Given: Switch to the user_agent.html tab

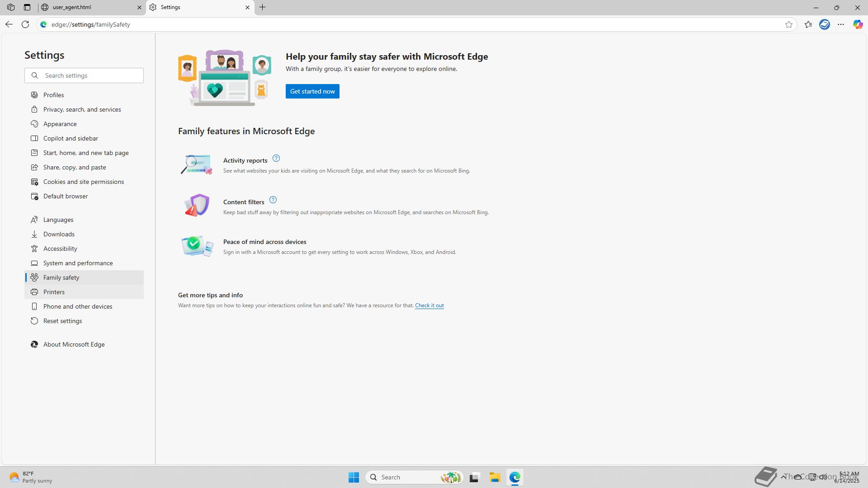Looking at the screenshot, I should tap(86, 7).
